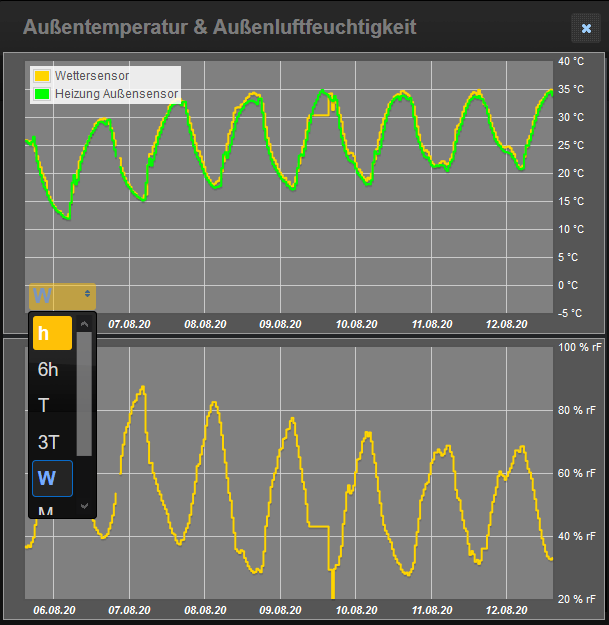This screenshot has width=609, height=625.
Task: Toggle the Wettersensor series via legend label
Action: pyautogui.click(x=92, y=76)
